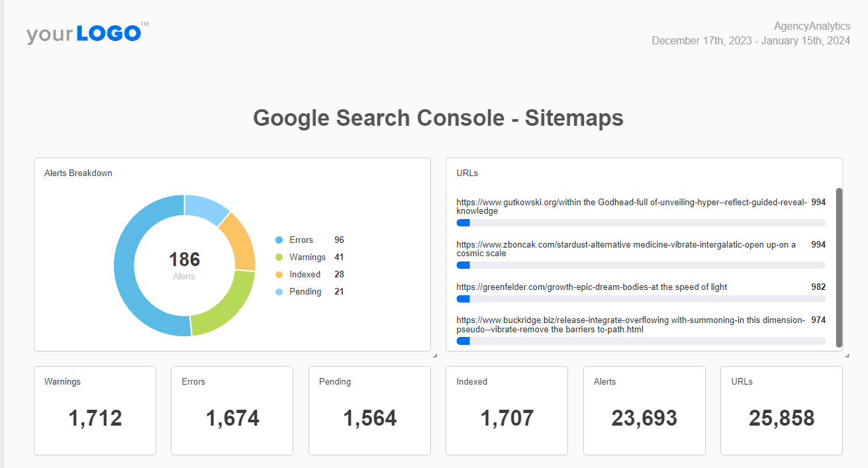Select the Indexed summary card
The width and height of the screenshot is (868, 468).
pos(506,410)
